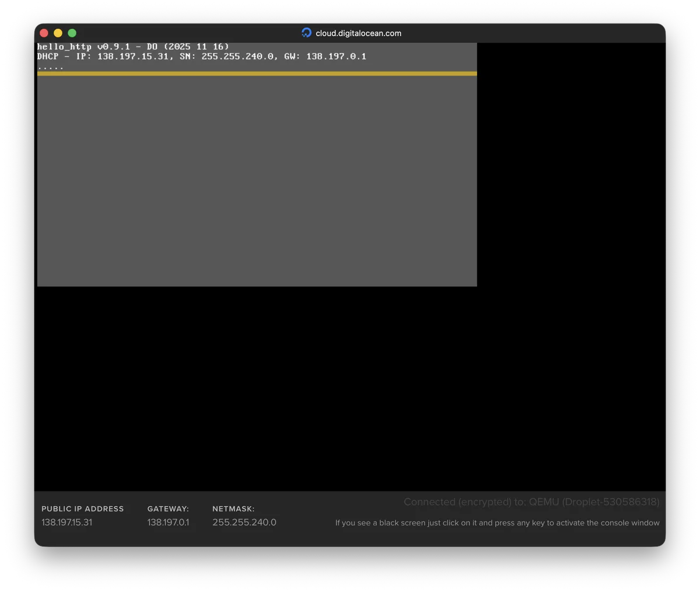Click the gateway value 138.197.0.1

click(168, 522)
